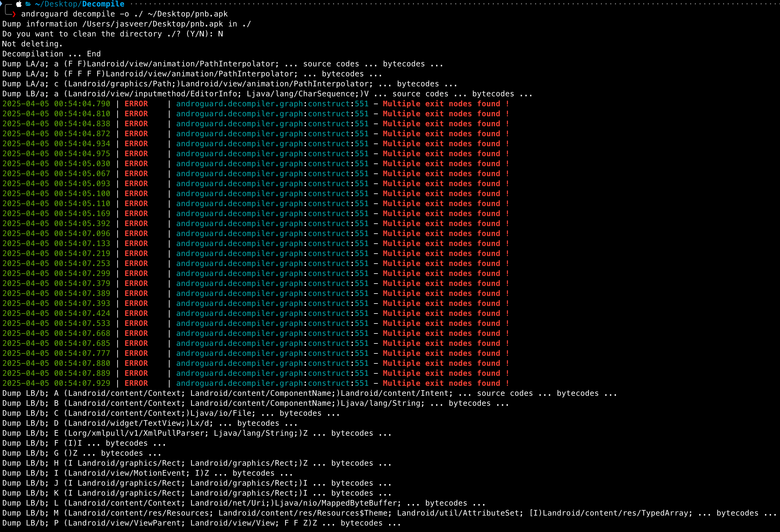The image size is (780, 532).
Task: Click the Dump LB/b; D TextView line
Action: (x=150, y=423)
